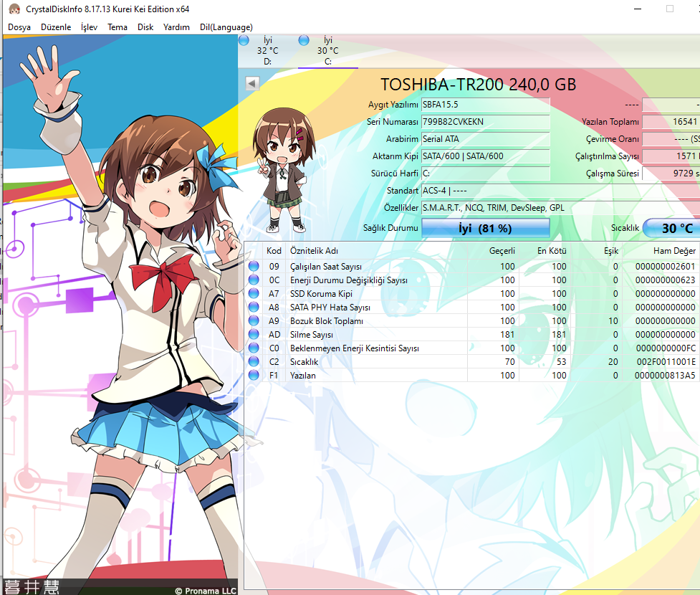700x595 pixels.
Task: Select the C: drive tab at 30 °C
Action: 327,51
